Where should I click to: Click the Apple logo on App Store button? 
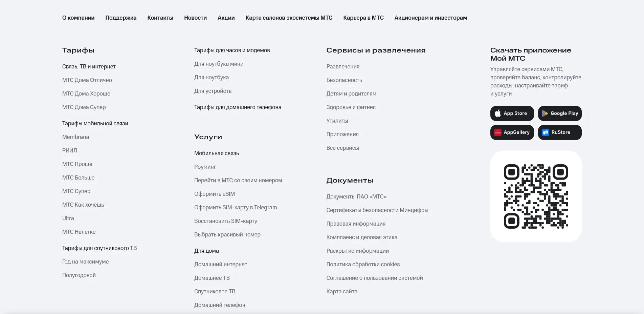click(497, 113)
